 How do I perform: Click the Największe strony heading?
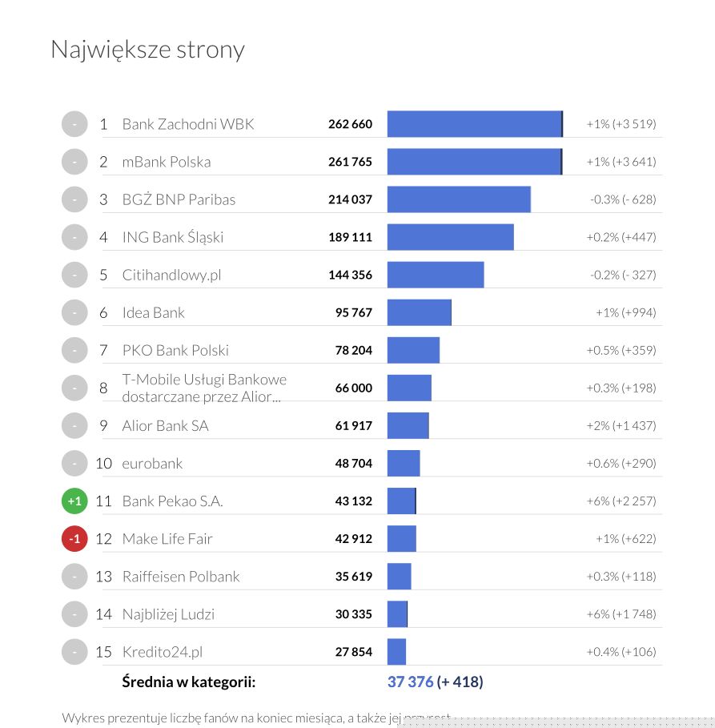[147, 50]
